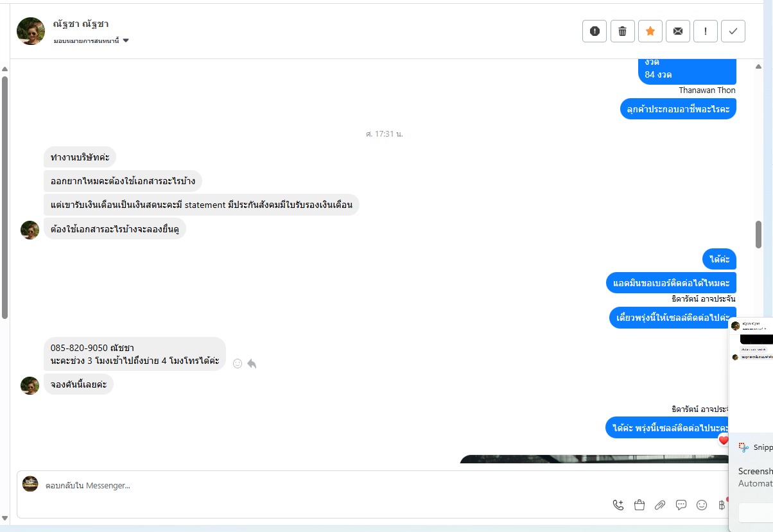
Task: Reply to the 085-820-9050 message arrow
Action: click(x=252, y=363)
